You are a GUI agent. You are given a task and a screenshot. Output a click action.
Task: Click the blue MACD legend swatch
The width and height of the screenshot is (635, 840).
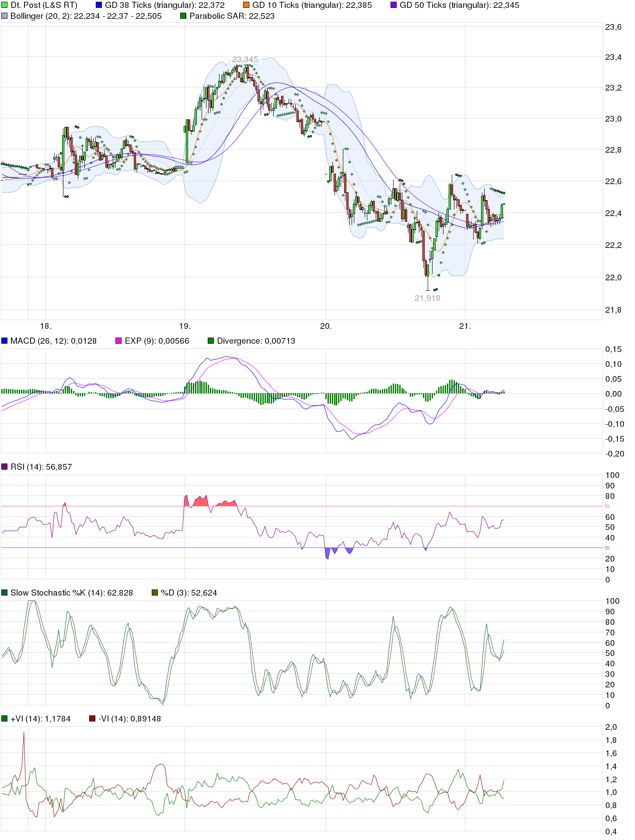pyautogui.click(x=4, y=341)
